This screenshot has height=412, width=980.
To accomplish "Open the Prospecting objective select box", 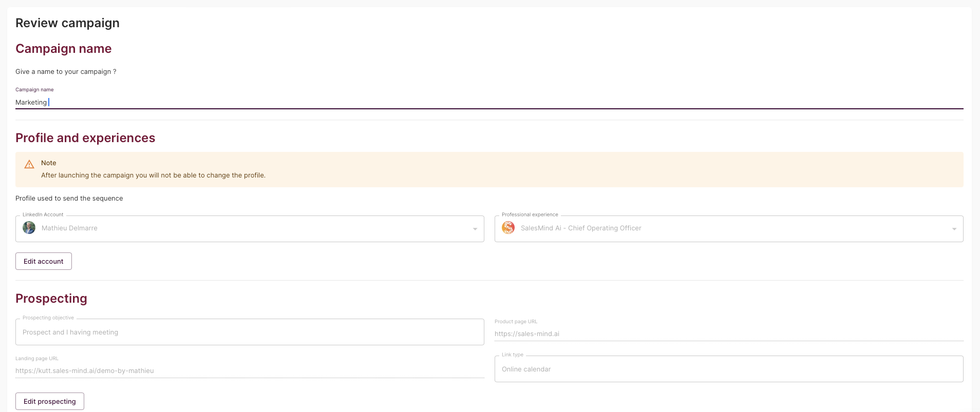I will point(250,332).
